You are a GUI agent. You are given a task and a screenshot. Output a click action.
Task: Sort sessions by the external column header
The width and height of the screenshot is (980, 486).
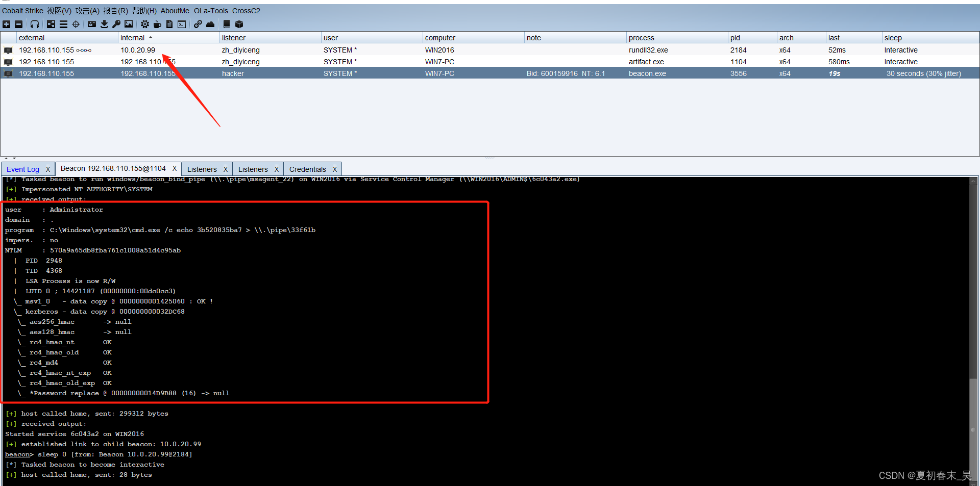coord(67,38)
